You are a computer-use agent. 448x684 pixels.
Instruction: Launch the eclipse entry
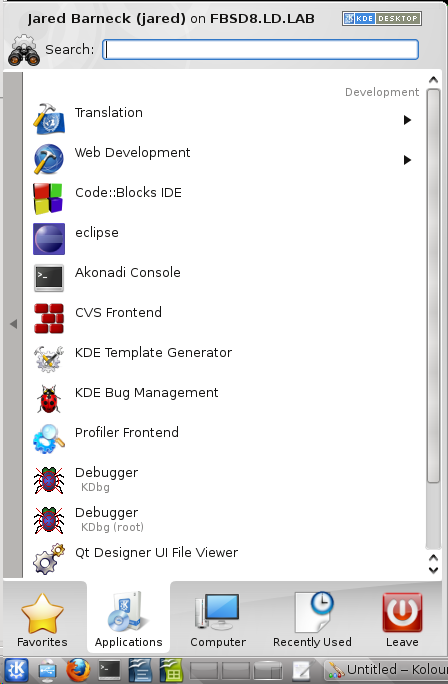point(225,239)
